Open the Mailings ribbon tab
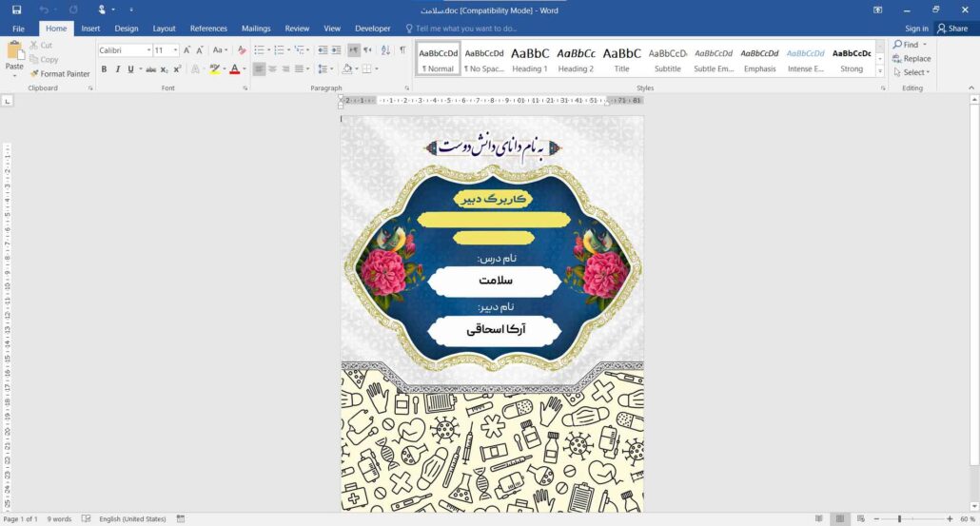The image size is (980, 526). 256,29
